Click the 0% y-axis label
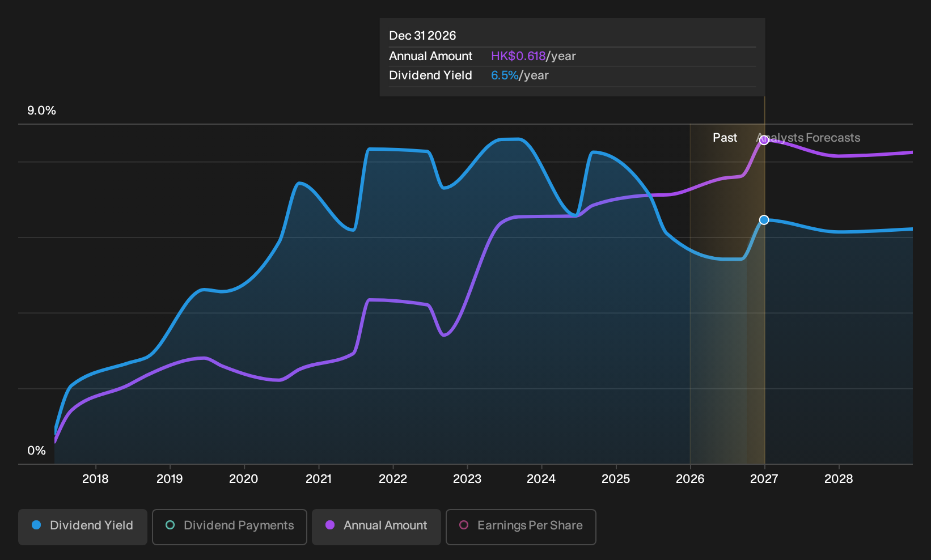The width and height of the screenshot is (931, 560). click(x=36, y=451)
